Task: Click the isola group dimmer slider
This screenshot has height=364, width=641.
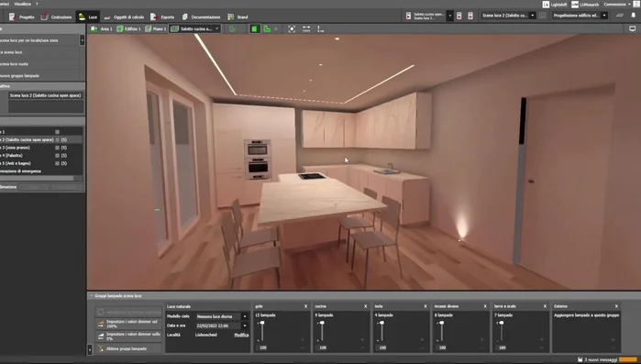Action: (x=381, y=331)
